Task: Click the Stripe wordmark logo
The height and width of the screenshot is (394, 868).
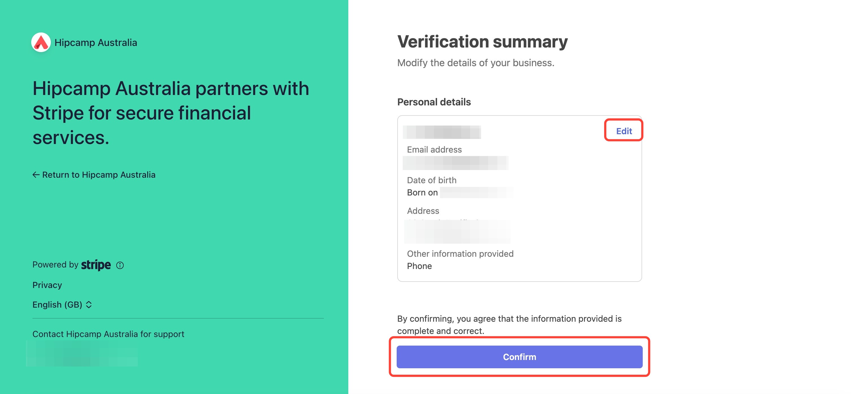Action: [x=96, y=265]
